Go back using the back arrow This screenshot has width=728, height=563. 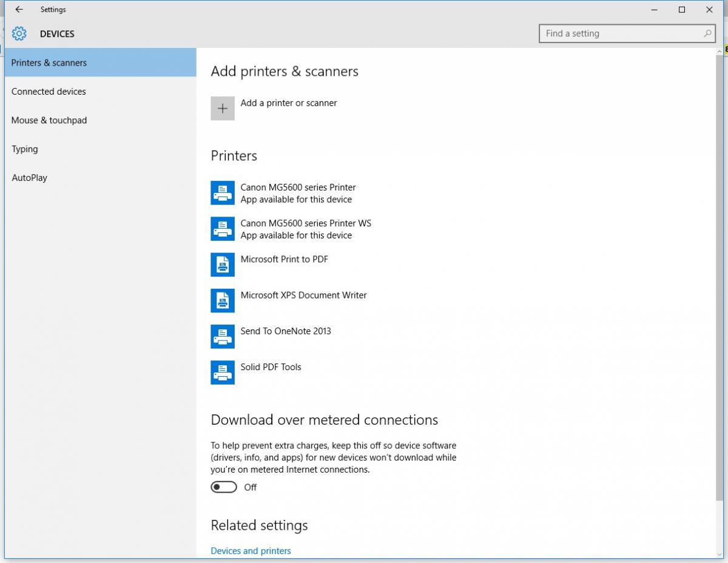[19, 10]
